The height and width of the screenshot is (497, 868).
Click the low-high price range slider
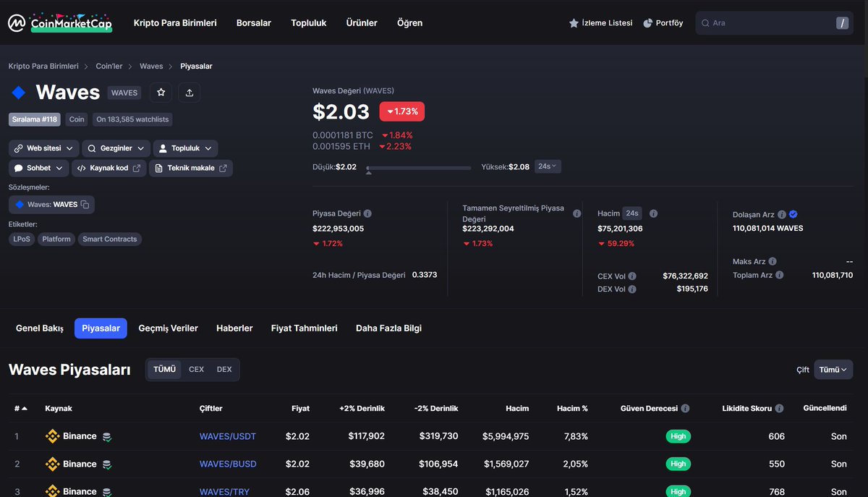point(418,168)
